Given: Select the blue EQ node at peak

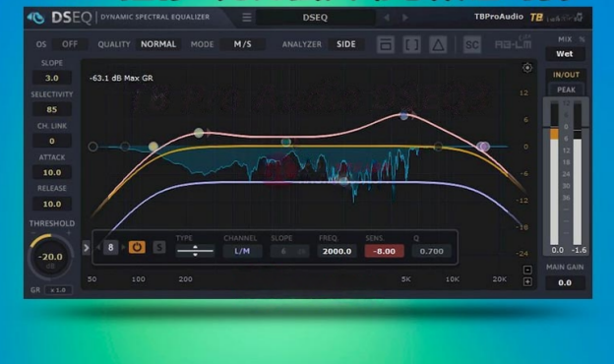Looking at the screenshot, I should click(403, 116).
